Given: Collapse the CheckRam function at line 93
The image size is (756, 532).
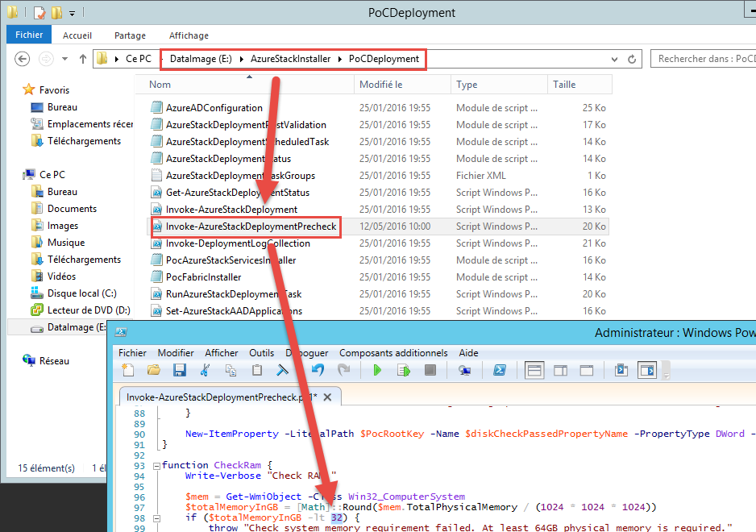Looking at the screenshot, I should point(156,466).
